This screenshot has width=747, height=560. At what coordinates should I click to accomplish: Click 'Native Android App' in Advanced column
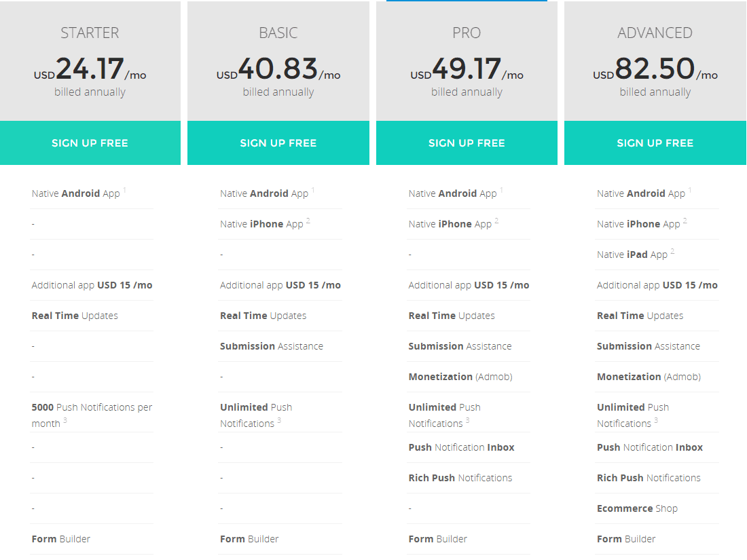(x=641, y=193)
